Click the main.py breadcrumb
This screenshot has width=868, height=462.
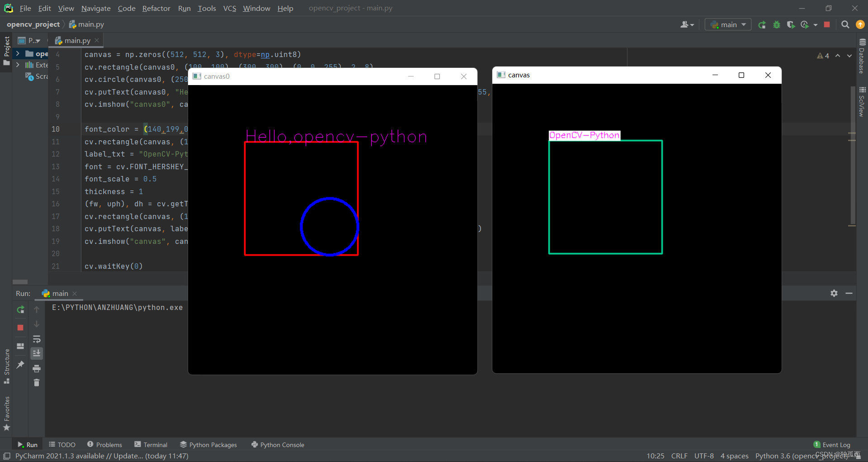(86, 24)
